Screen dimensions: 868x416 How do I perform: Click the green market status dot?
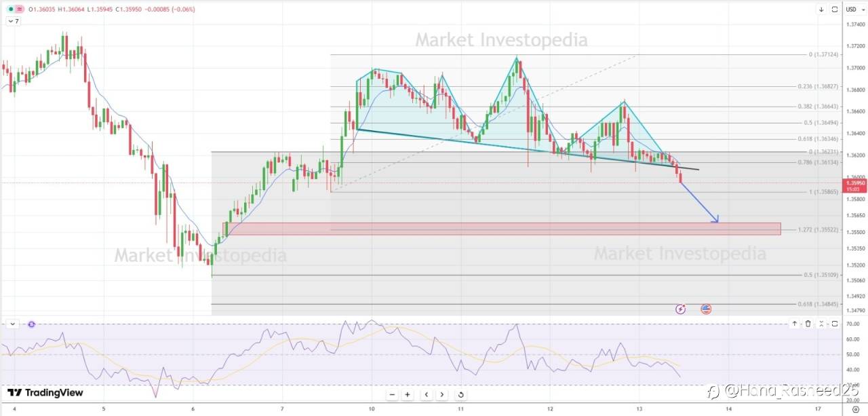pyautogui.click(x=10, y=9)
